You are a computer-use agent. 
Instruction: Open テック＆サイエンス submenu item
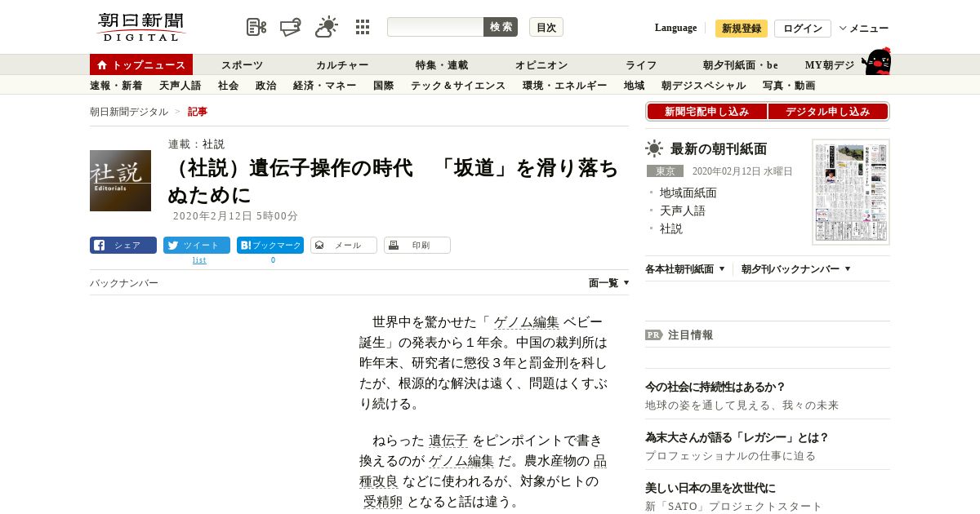click(458, 86)
